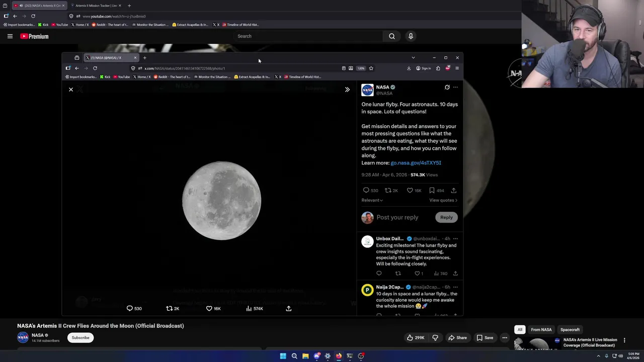Close the photo viewer in the X window
The image size is (644, 362).
click(71, 89)
